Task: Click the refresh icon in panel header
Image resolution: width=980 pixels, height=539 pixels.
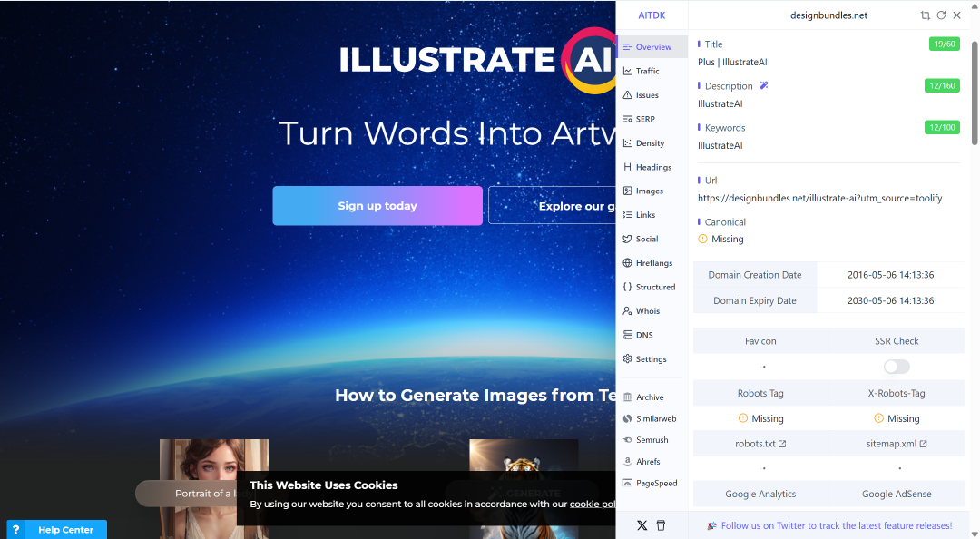Action: click(941, 15)
